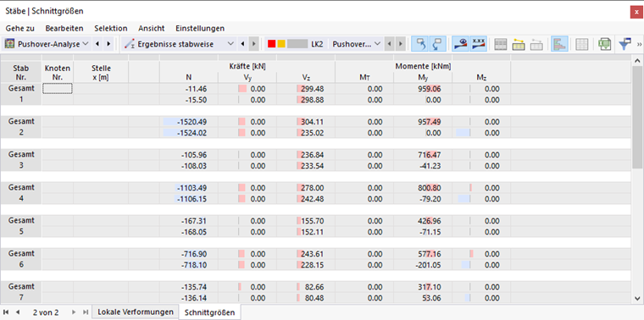Click the gray load case color swatch
Image resolution: width=644 pixels, height=320 pixels.
coord(297,44)
